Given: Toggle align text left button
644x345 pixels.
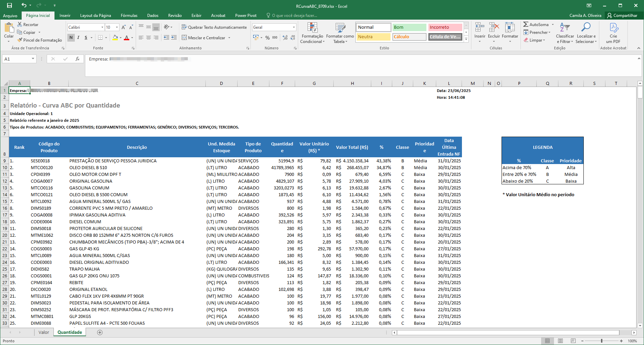Looking at the screenshot, I should (x=141, y=38).
